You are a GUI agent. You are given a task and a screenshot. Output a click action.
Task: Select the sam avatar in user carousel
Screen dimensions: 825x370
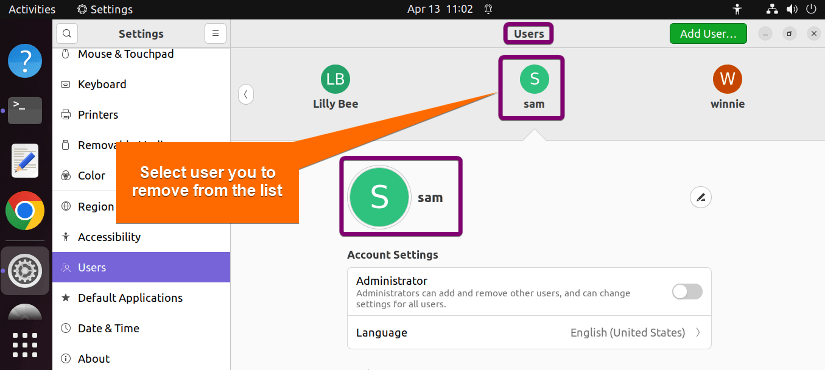click(x=534, y=79)
